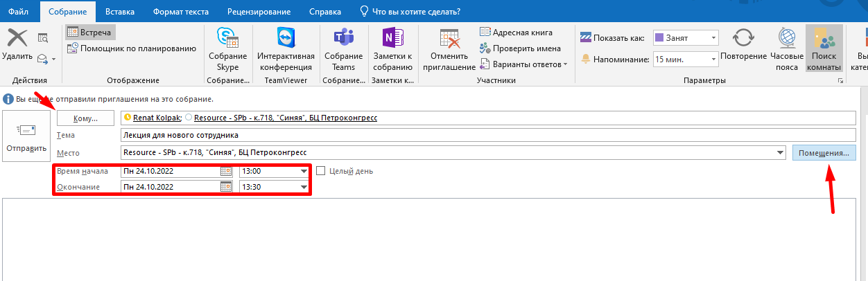Viewport: 868px width, 281px height.
Task: Switch to the Вставка ribbon tab
Action: pos(120,12)
